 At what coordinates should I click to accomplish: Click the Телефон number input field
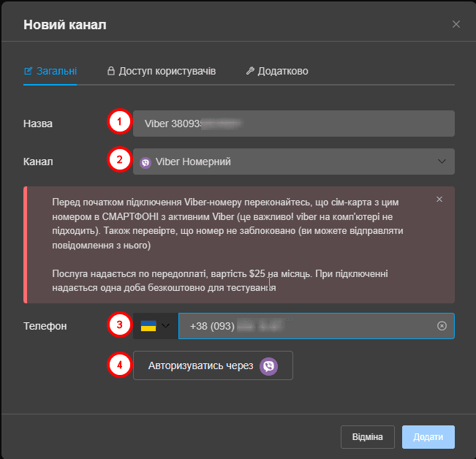(x=317, y=326)
